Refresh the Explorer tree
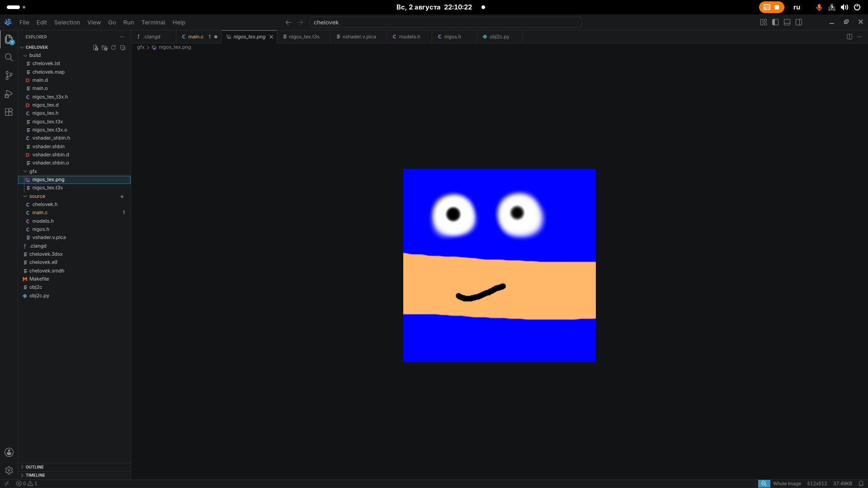This screenshot has height=488, width=868. [113, 47]
